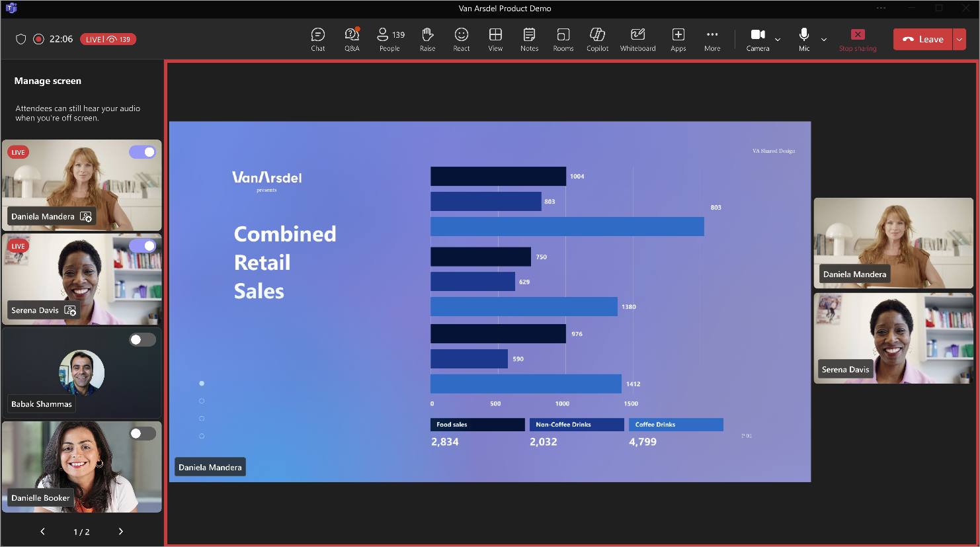Viewport: 980px width, 547px height.
Task: Select Serena Davis's video tile on right
Action: click(x=893, y=338)
